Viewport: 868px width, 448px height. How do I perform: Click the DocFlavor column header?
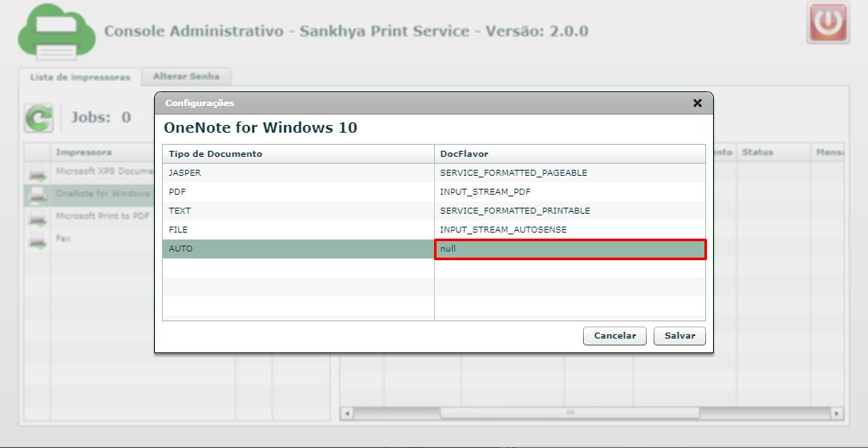click(570, 154)
